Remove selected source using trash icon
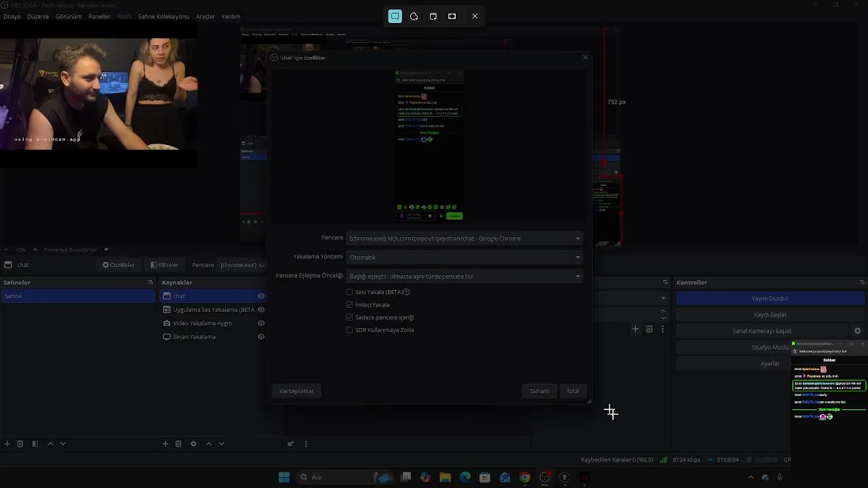This screenshot has height=488, width=868. point(178,444)
